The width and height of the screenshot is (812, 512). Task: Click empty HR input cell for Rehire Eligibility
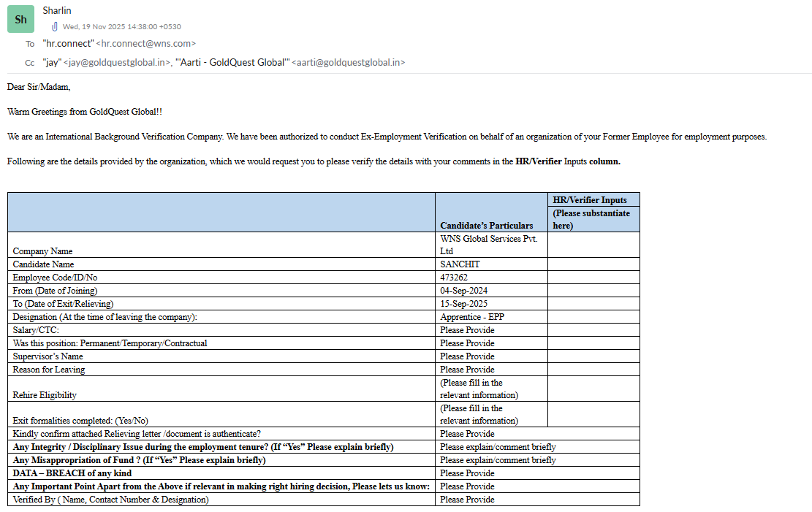(593, 389)
